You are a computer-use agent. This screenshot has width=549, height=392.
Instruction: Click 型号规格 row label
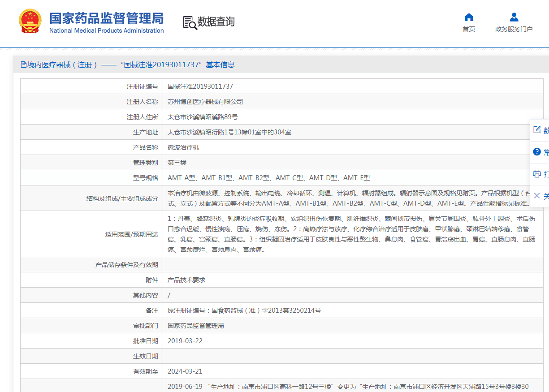pyautogui.click(x=146, y=178)
